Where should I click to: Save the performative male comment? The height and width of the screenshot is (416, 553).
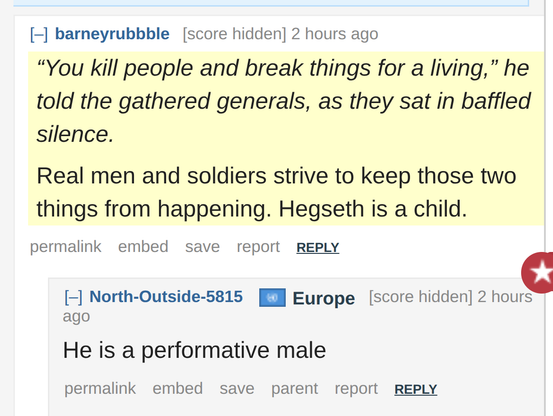(237, 389)
